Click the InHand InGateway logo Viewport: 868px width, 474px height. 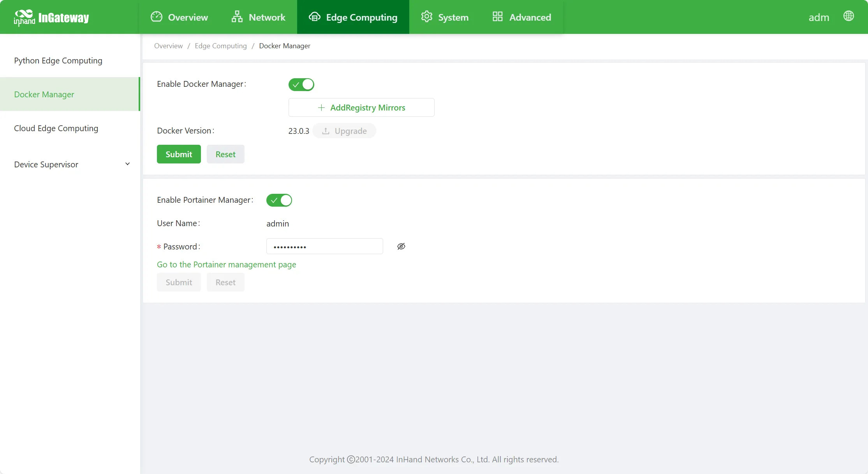51,18
